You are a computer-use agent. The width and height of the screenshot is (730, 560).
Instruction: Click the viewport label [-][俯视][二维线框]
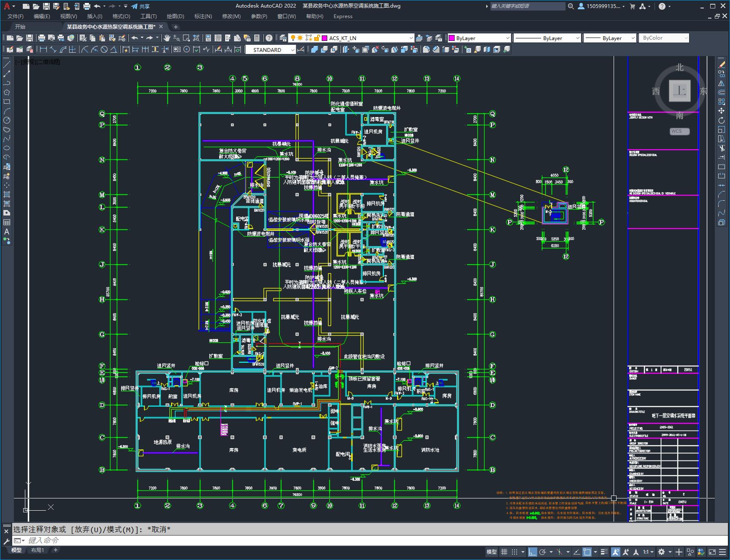(x=38, y=62)
